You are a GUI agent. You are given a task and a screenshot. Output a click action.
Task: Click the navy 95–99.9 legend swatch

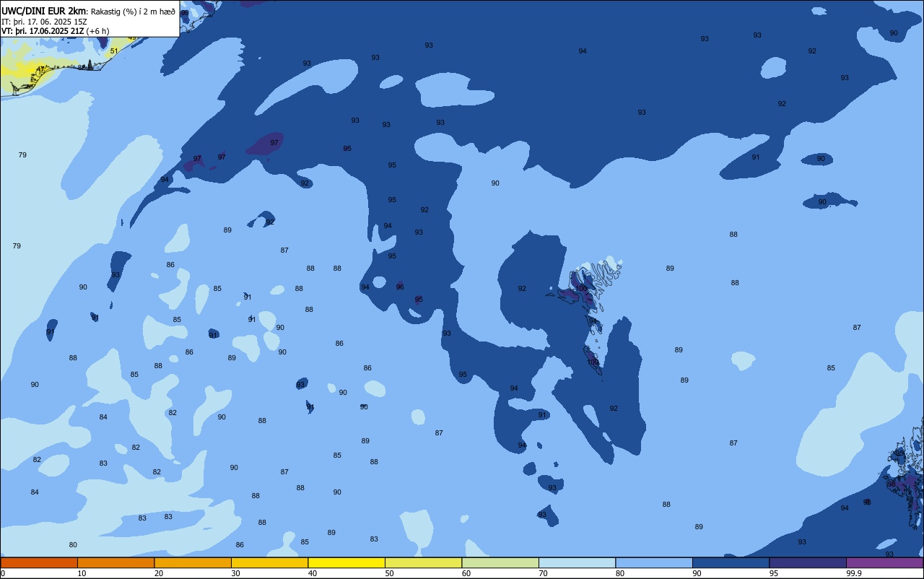tap(808, 562)
